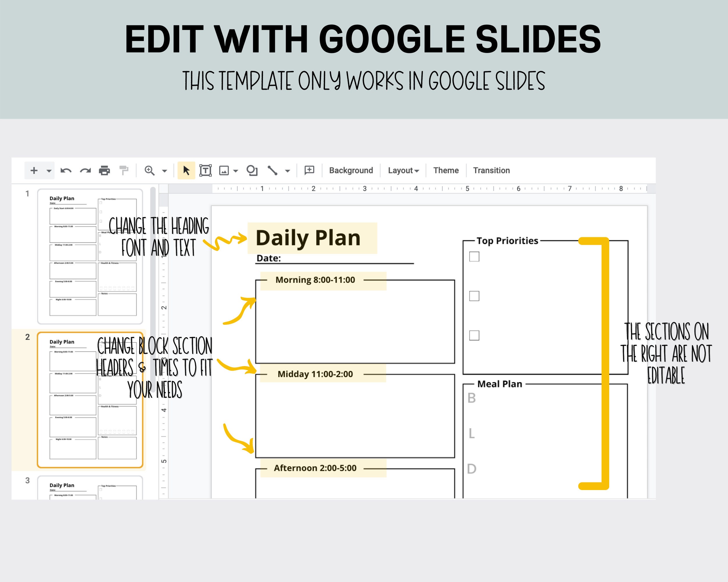Image resolution: width=728 pixels, height=582 pixels.
Task: Open the Transition panel
Action: (491, 171)
